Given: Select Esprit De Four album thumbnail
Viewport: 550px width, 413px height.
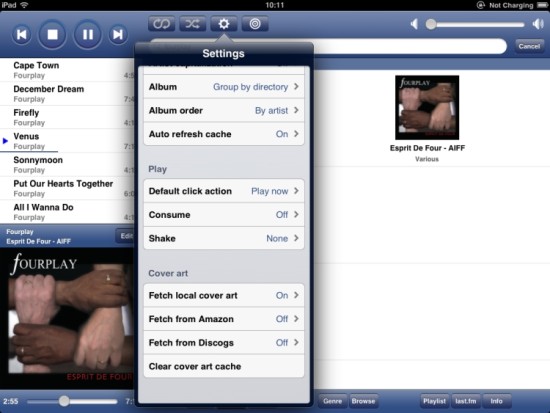Looking at the screenshot, I should click(427, 107).
